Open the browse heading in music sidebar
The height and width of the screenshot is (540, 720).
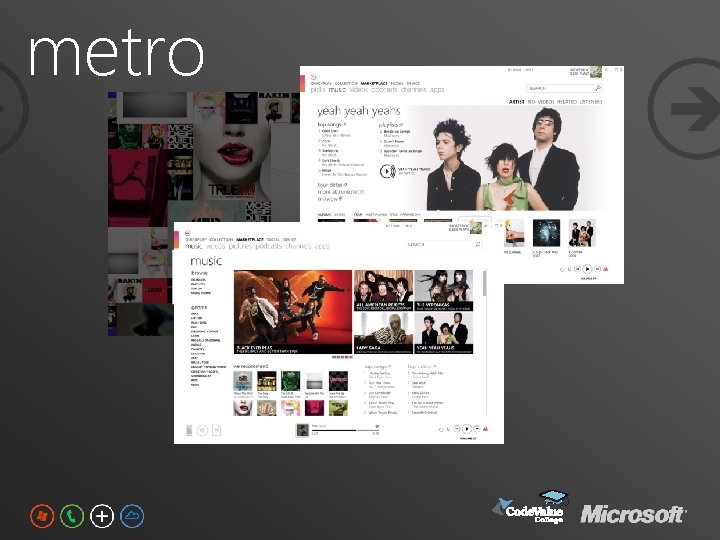click(199, 273)
